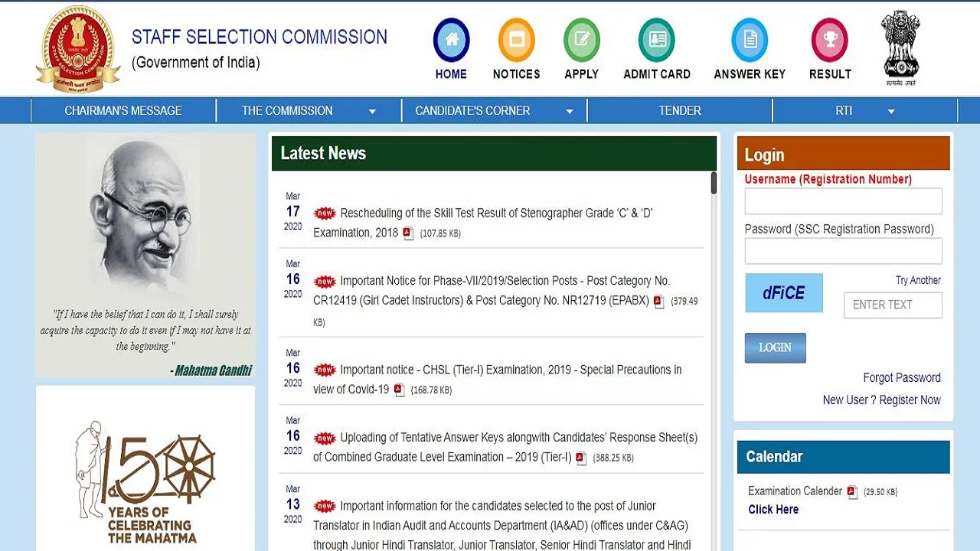Image resolution: width=980 pixels, height=551 pixels.
Task: Open PDF icon for CHSL Covid-19 notice
Action: tap(399, 390)
